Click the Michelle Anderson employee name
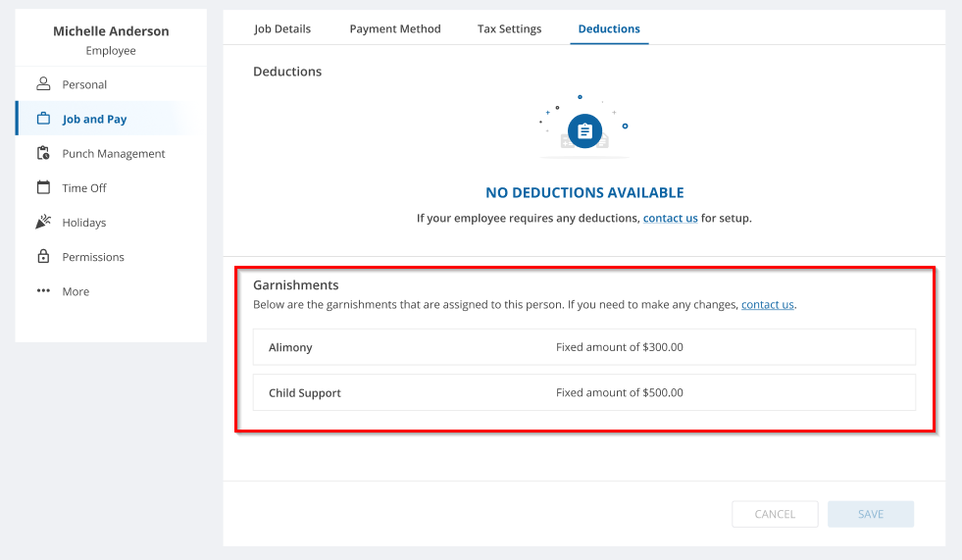The image size is (962, 560). click(111, 30)
